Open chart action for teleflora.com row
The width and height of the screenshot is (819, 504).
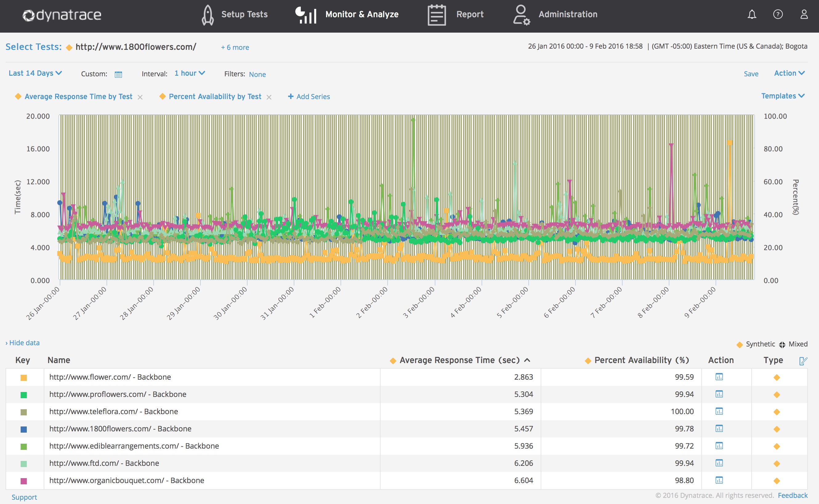click(719, 411)
